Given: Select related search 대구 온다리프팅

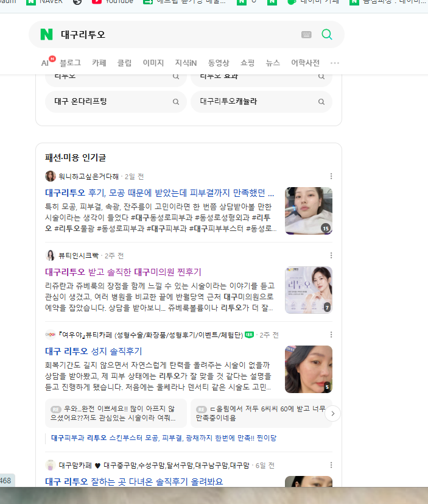Looking at the screenshot, I should point(116,102).
